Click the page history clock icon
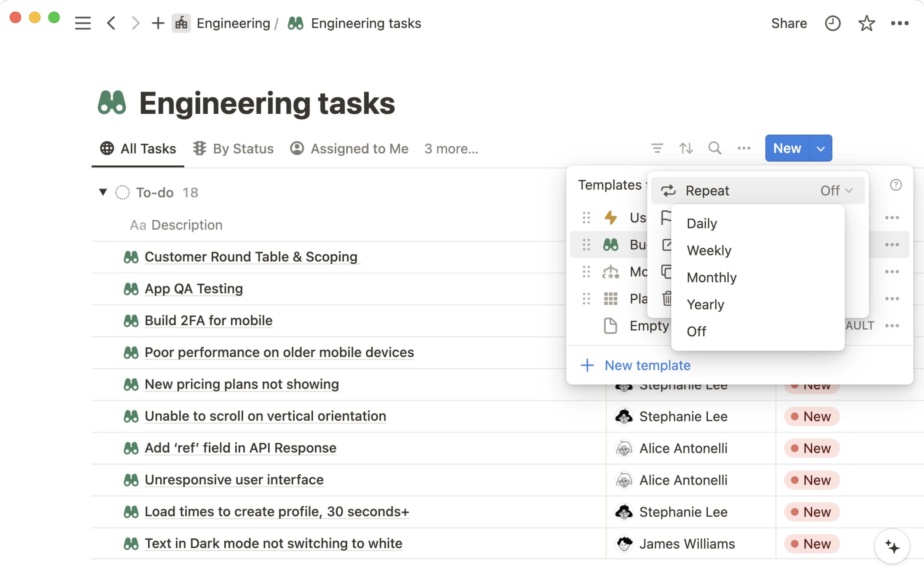Viewport: 924px width, 578px height. (x=832, y=23)
